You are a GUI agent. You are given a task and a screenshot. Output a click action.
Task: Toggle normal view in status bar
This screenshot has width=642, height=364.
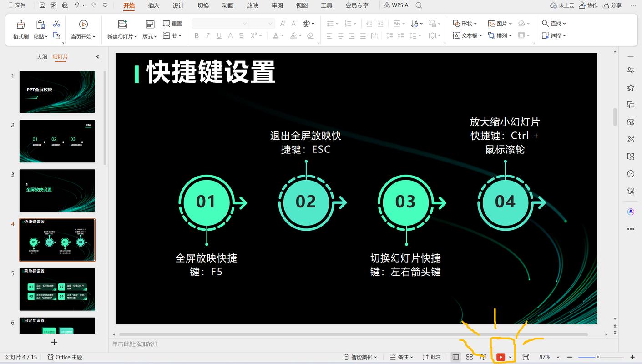(456, 357)
